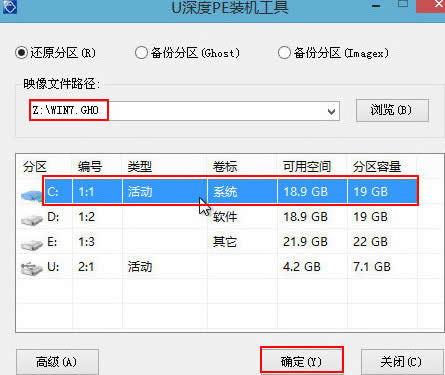The image size is (445, 375).
Task: Minimize the U深度PE装机工具 window
Action: (376, 6)
